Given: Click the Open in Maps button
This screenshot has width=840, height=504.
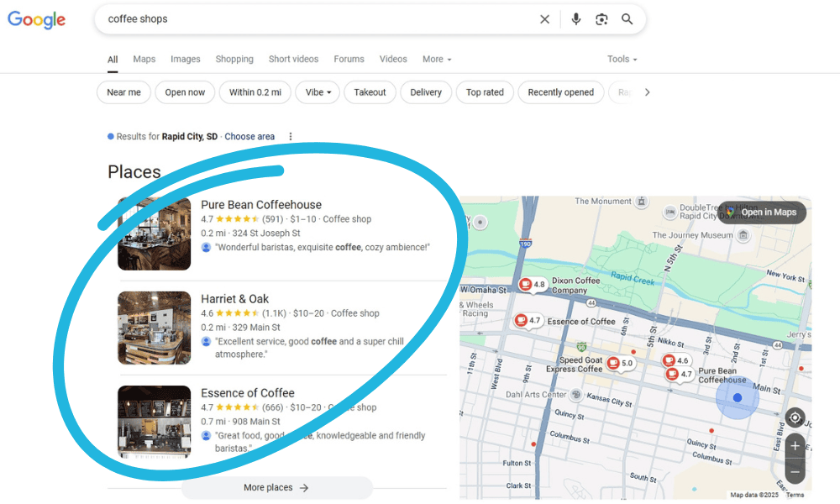Looking at the screenshot, I should (x=762, y=212).
